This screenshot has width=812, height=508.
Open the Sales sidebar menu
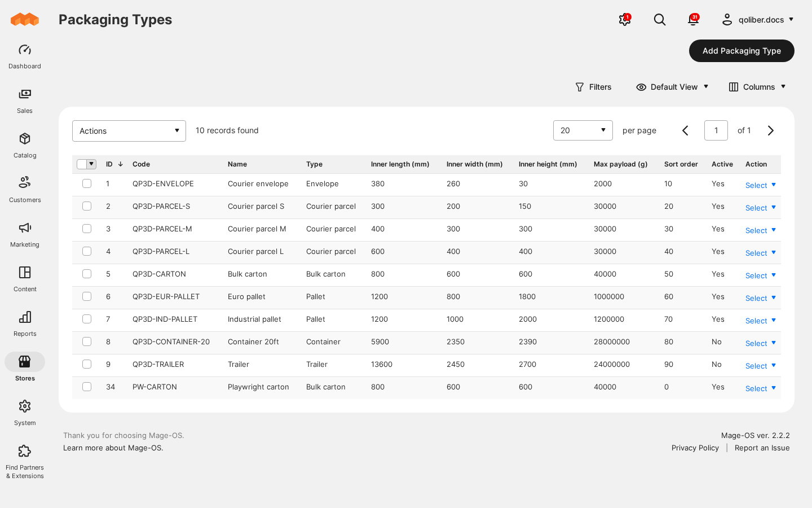tap(25, 101)
